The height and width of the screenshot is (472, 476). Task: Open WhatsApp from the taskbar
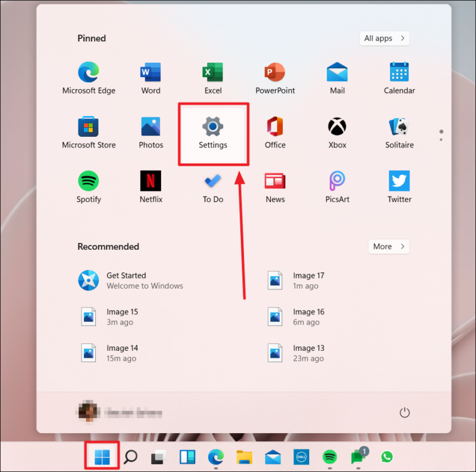coord(387,457)
